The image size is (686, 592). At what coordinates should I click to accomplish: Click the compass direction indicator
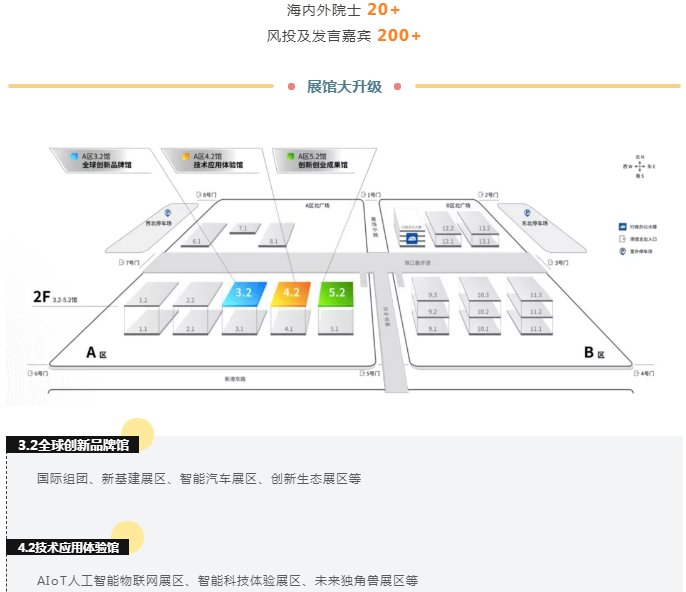tap(638, 164)
